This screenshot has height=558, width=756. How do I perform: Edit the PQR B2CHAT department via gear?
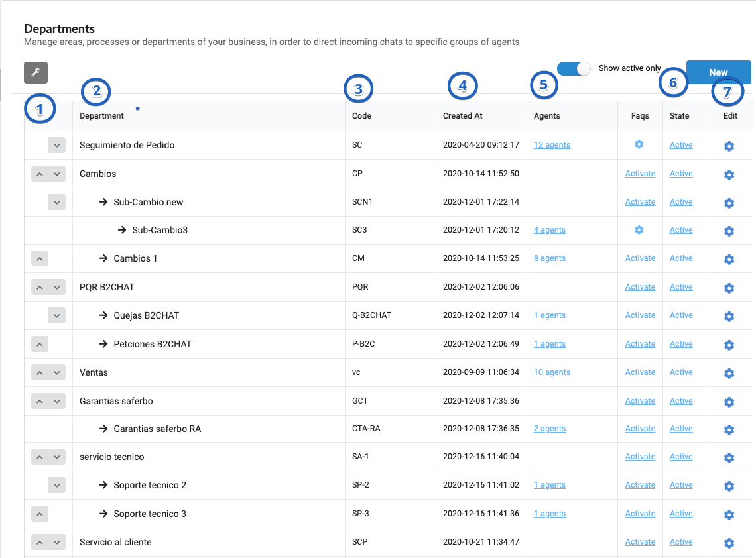pyautogui.click(x=729, y=288)
